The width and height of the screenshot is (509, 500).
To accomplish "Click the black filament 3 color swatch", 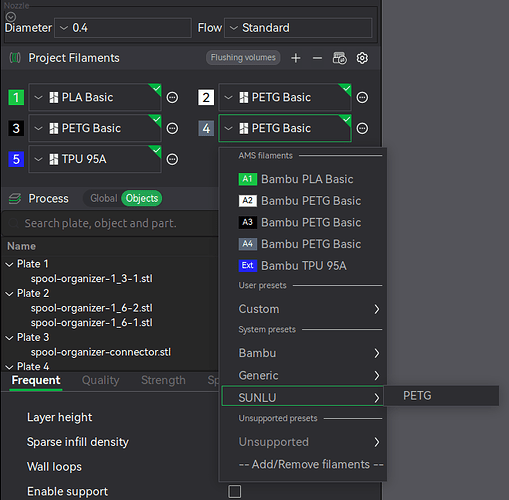I will click(x=16, y=128).
